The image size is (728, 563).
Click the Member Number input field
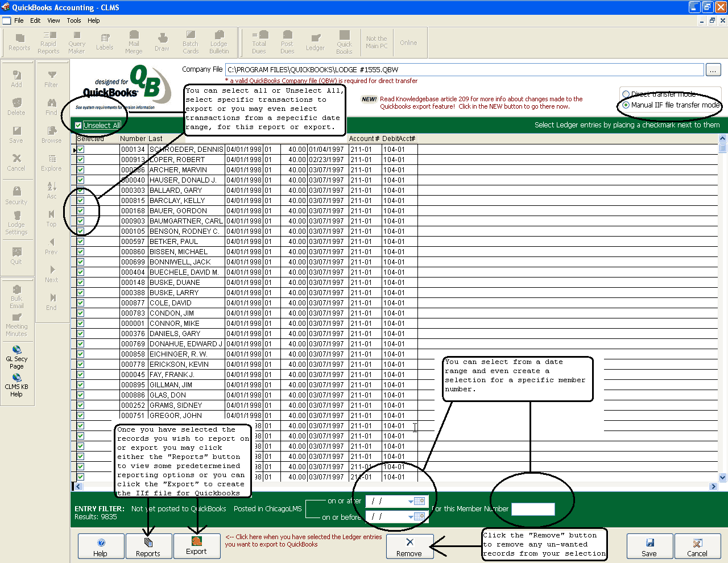(x=532, y=509)
